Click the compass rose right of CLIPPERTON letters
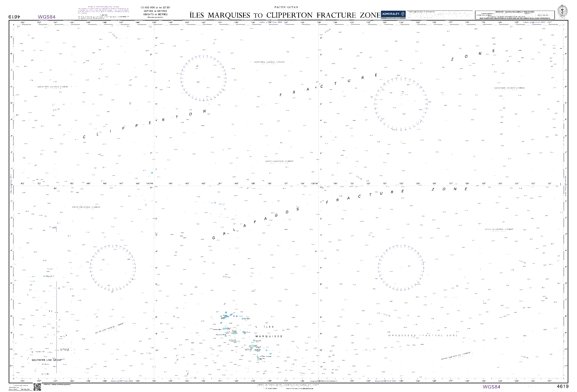 tap(204, 78)
